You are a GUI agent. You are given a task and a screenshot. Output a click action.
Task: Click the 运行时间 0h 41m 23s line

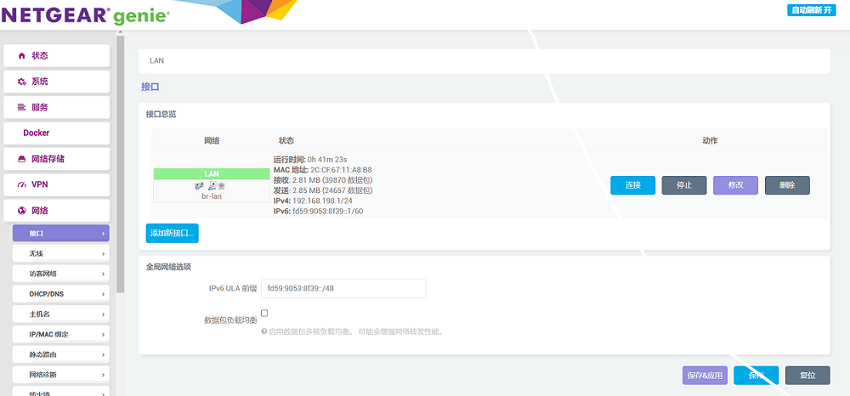(x=310, y=159)
